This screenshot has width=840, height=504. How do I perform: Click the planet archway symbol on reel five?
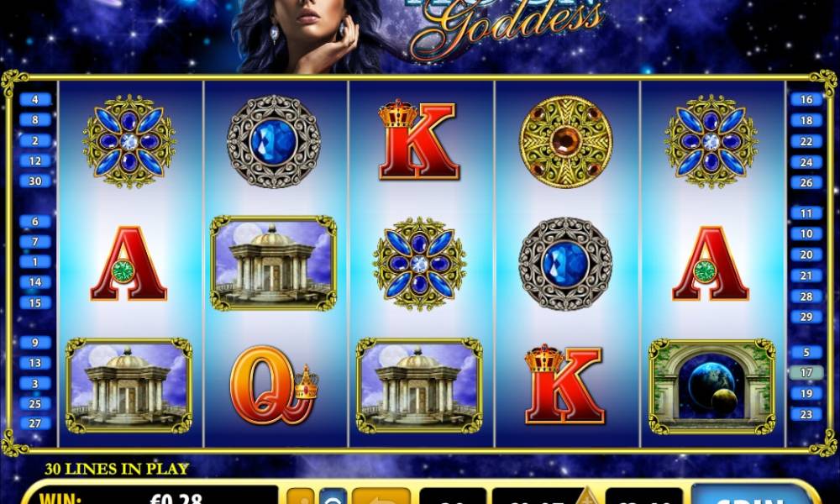[711, 386]
